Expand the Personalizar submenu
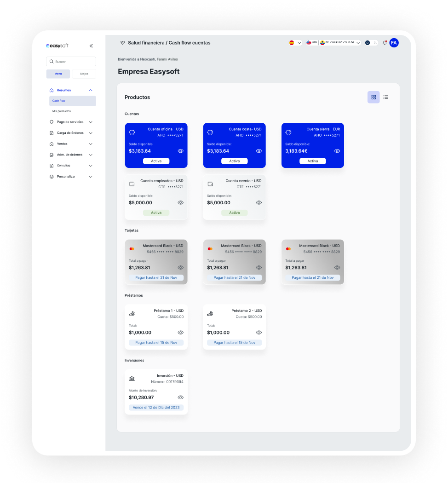The height and width of the screenshot is (483, 448). [91, 177]
